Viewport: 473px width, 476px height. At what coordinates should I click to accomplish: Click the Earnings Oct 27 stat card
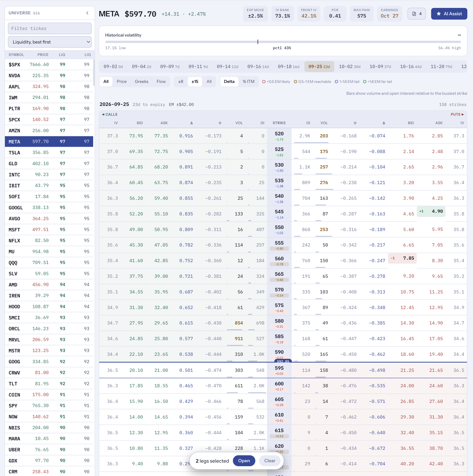point(389,14)
